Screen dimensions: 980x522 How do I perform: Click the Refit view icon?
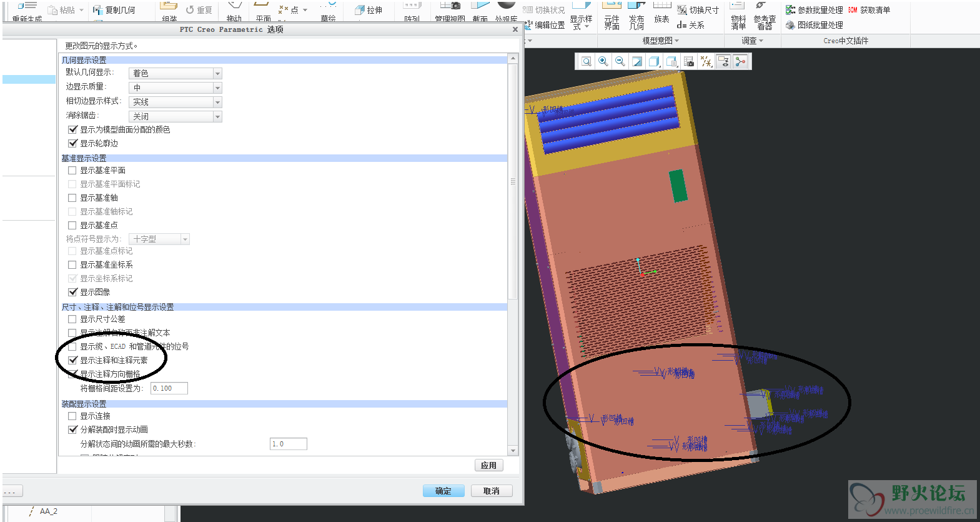click(x=587, y=61)
